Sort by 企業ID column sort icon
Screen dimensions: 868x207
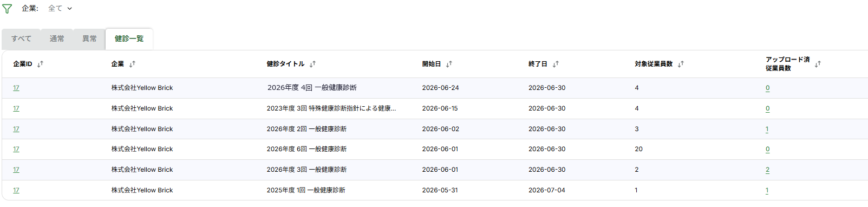coord(40,64)
